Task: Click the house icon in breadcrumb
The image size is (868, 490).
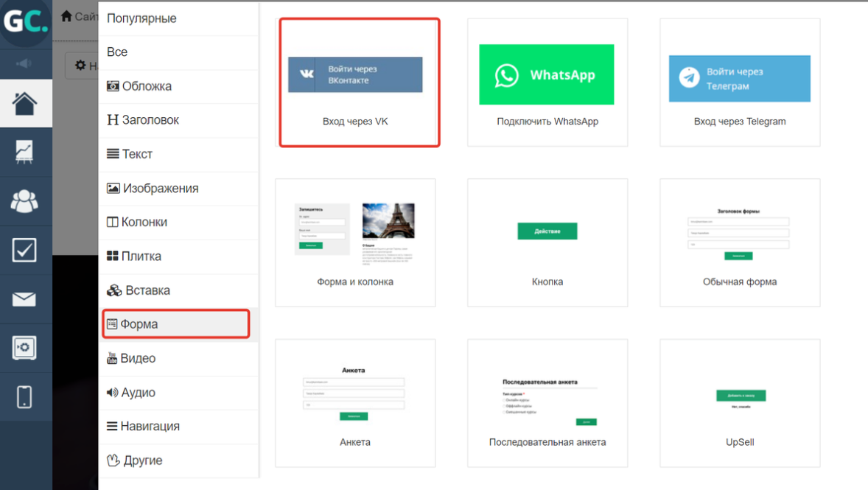Action: tap(66, 16)
